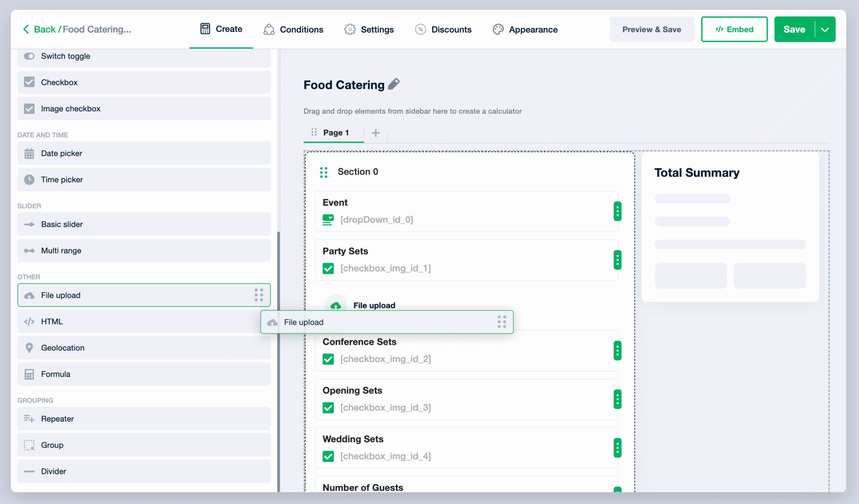Click the Back link
This screenshot has width=859, height=504.
45,30
